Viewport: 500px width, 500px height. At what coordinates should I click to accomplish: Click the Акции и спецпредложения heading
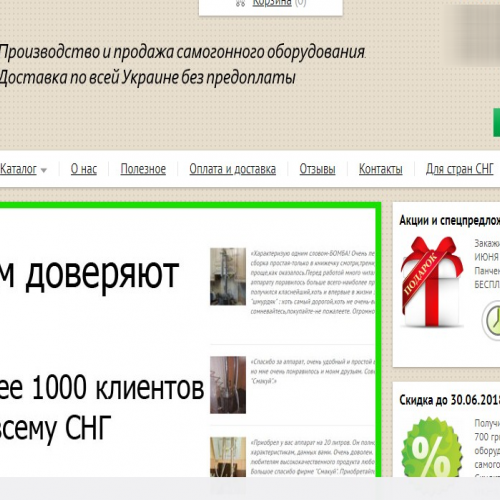[450, 220]
